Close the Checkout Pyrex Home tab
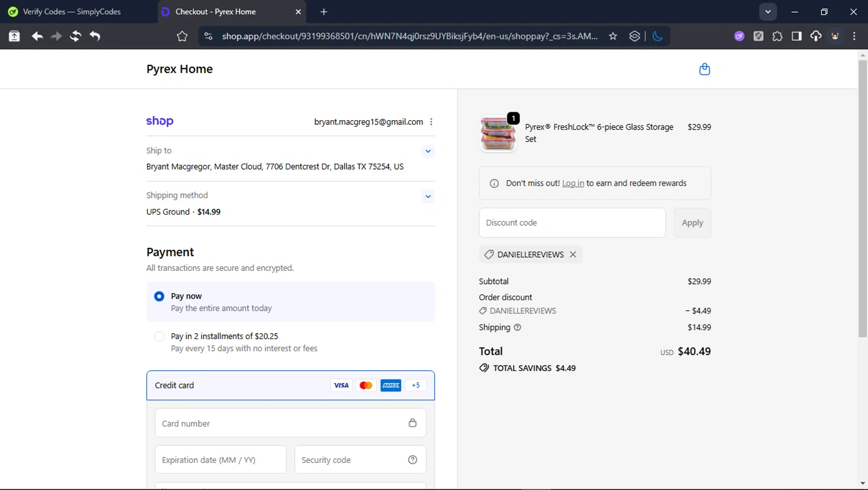The width and height of the screenshot is (868, 490). [298, 12]
